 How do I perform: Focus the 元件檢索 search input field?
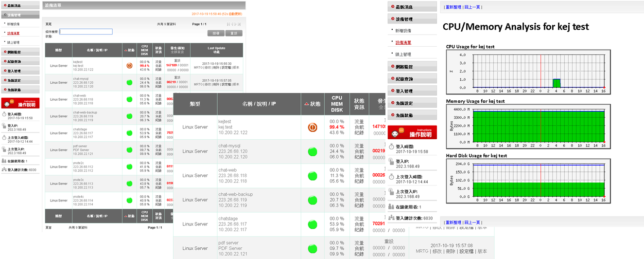(86, 32)
